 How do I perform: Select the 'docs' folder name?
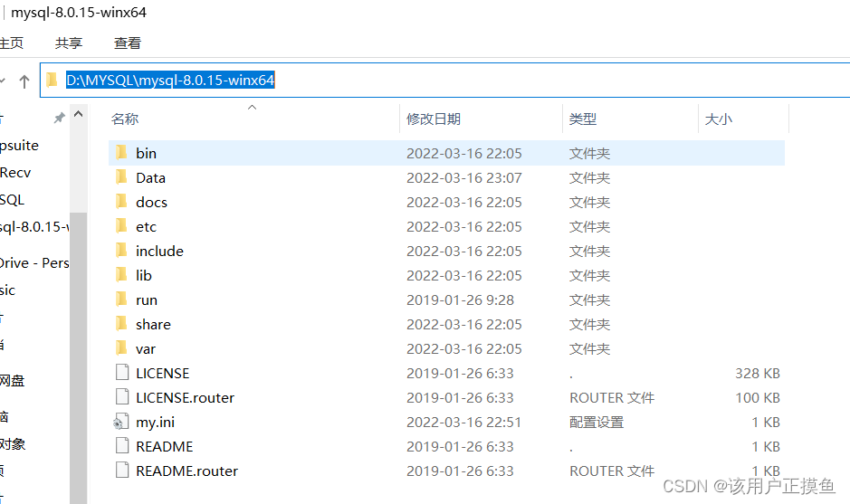point(151,202)
